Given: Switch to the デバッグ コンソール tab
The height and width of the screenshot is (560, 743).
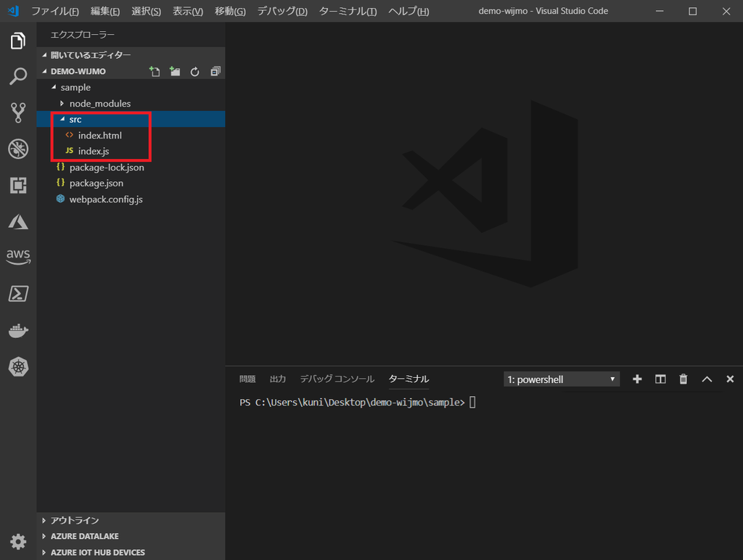Looking at the screenshot, I should coord(337,379).
